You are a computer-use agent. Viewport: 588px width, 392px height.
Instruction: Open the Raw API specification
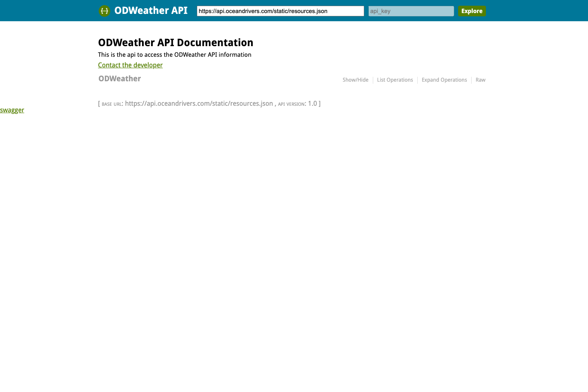[x=480, y=80]
